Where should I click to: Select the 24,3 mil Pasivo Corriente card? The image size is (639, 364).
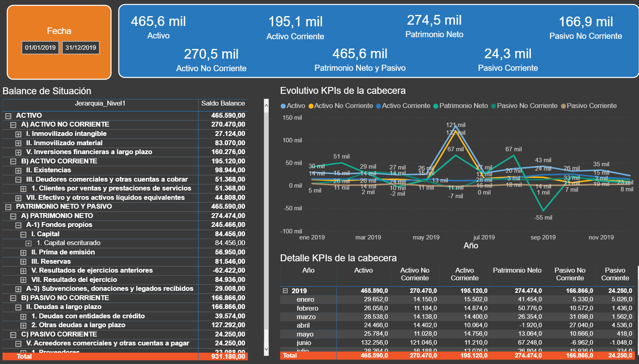[x=508, y=59]
